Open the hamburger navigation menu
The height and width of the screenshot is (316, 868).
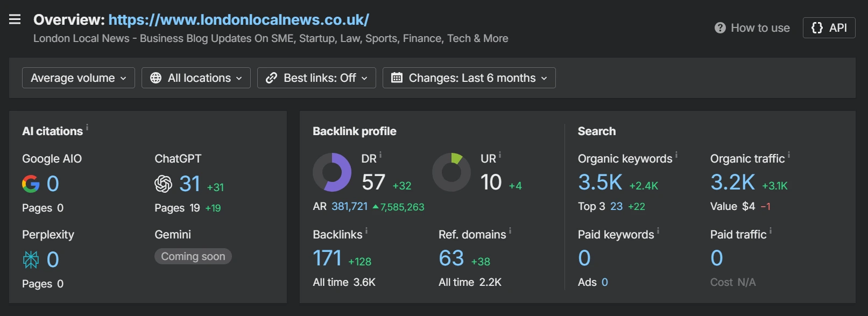click(x=15, y=19)
